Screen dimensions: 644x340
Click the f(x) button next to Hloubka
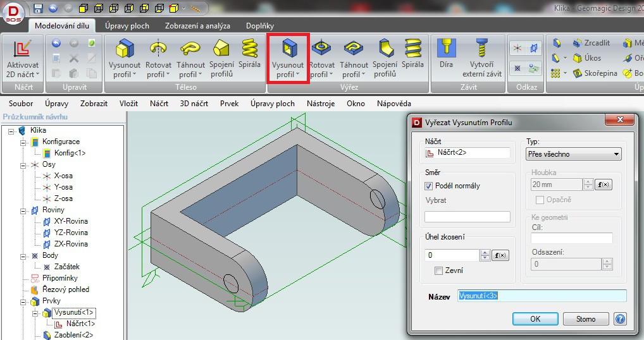[x=604, y=185]
